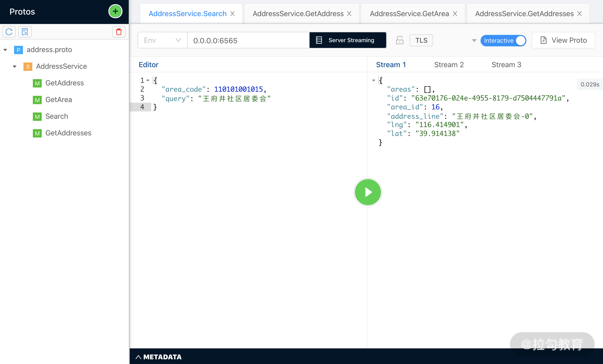Close the AddressService.Search tab

point(232,14)
